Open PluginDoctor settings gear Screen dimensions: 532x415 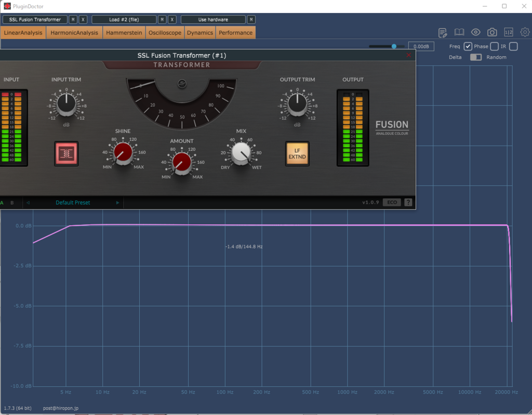525,32
